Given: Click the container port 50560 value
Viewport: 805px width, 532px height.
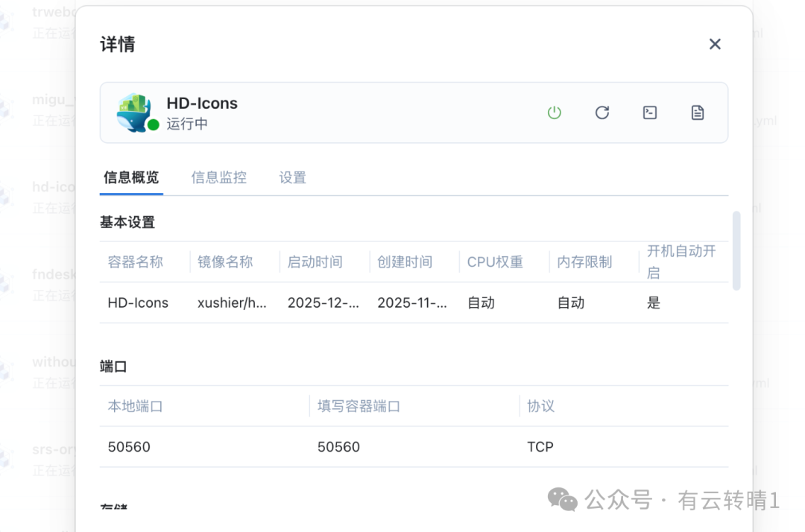Looking at the screenshot, I should coord(338,447).
